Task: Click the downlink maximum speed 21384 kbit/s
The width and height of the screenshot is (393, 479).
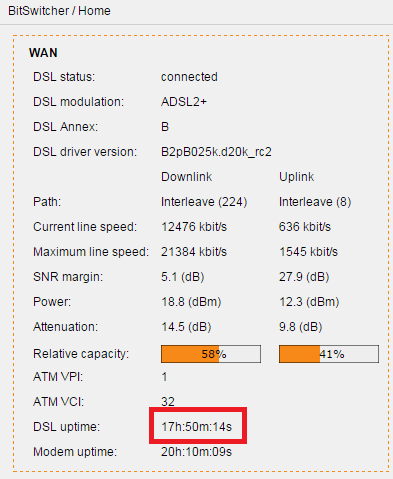Action: [x=194, y=252]
